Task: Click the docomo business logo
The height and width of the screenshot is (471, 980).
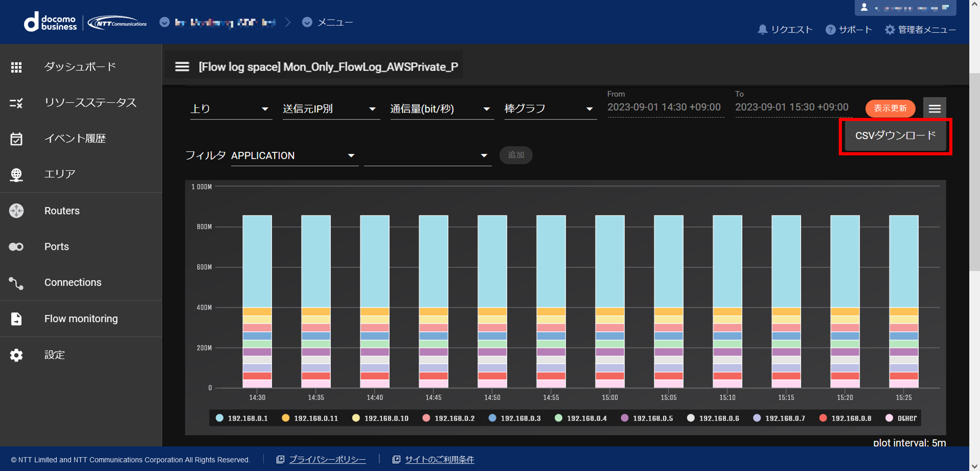Action: click(50, 22)
